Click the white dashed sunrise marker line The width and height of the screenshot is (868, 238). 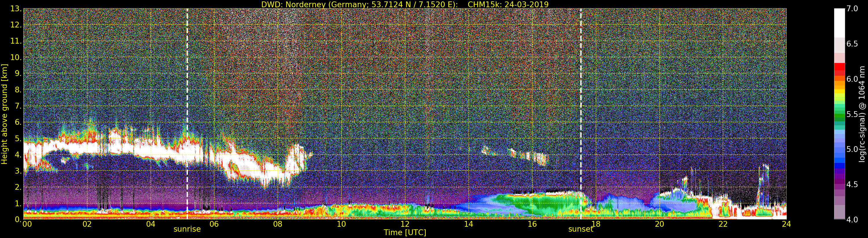click(x=187, y=114)
